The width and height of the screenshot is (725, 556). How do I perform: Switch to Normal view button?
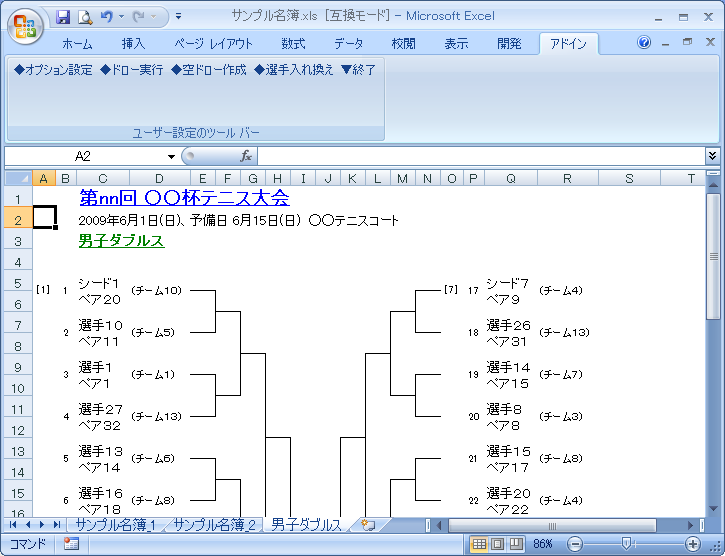(479, 544)
